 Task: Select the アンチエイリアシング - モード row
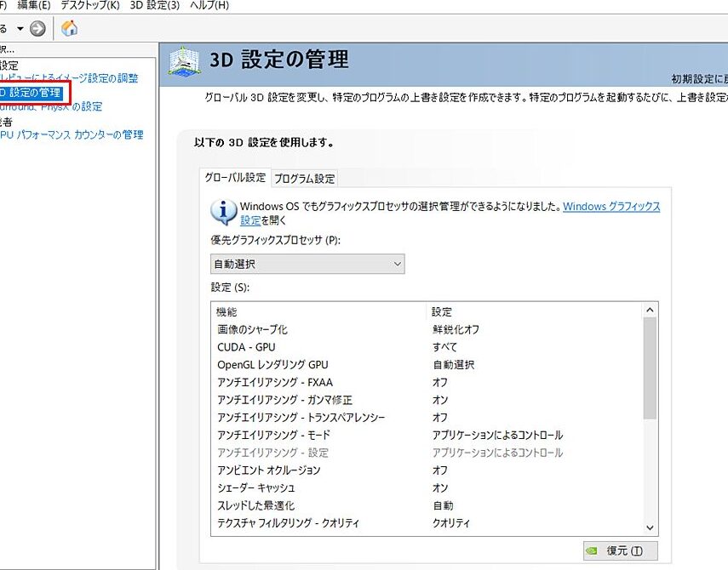point(427,436)
